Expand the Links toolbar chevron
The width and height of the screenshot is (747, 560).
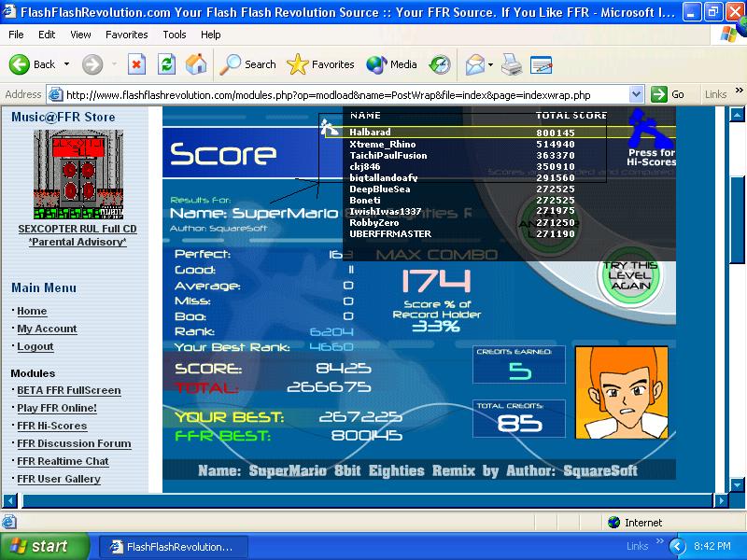(x=739, y=91)
